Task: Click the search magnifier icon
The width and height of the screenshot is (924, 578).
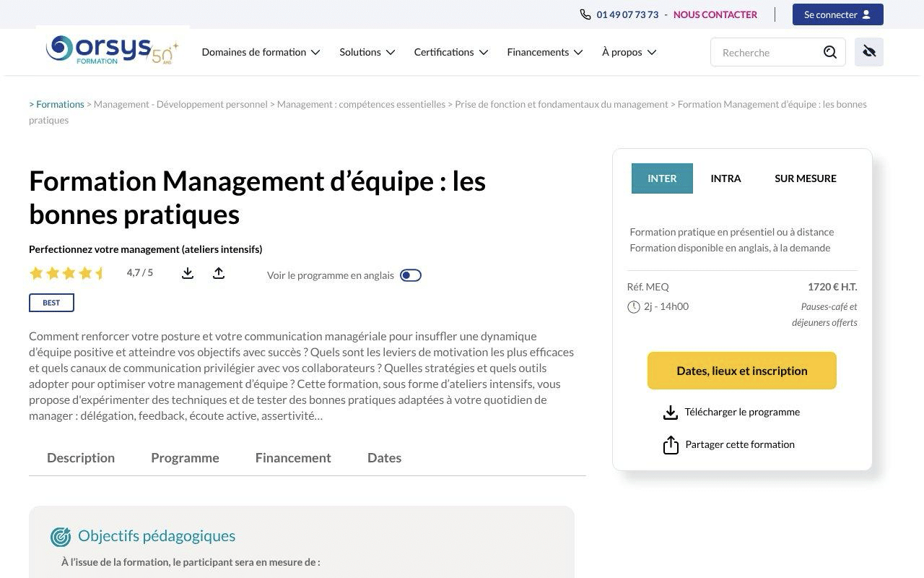Action: pos(830,52)
